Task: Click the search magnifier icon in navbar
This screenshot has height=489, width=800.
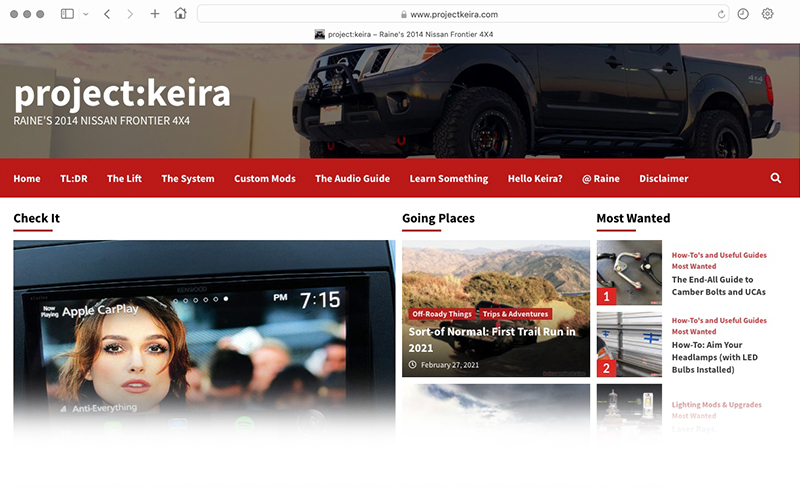Action: tap(776, 178)
